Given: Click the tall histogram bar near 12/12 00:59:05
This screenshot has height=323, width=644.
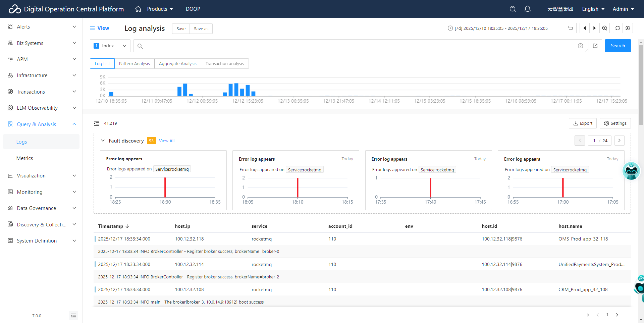Looking at the screenshot, I should tap(185, 90).
